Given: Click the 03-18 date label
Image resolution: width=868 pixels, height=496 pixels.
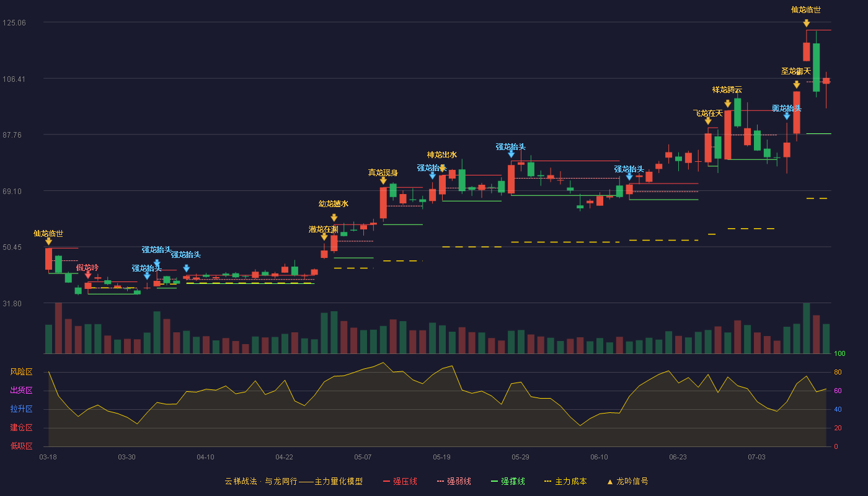Looking at the screenshot, I should [48, 457].
